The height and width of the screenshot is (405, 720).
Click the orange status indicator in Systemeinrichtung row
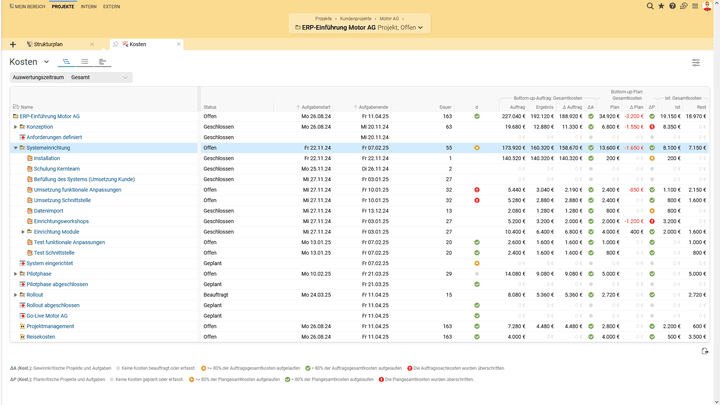point(477,148)
